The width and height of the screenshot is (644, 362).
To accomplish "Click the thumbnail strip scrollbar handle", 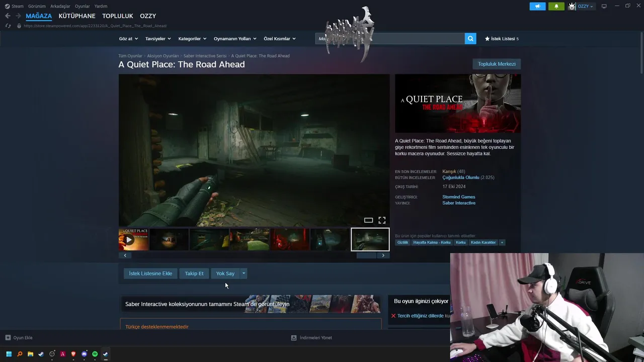I will point(366,255).
